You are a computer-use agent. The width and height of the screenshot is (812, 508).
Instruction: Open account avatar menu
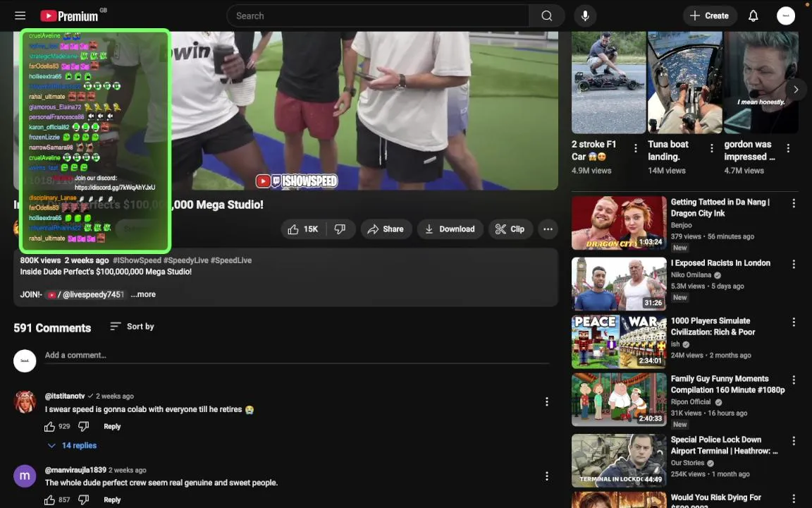click(x=786, y=16)
